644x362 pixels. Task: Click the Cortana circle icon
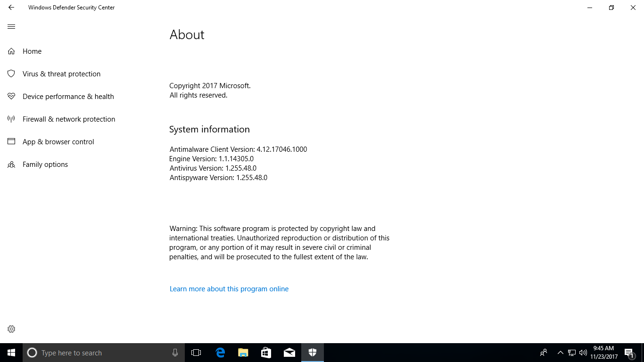coord(32,353)
